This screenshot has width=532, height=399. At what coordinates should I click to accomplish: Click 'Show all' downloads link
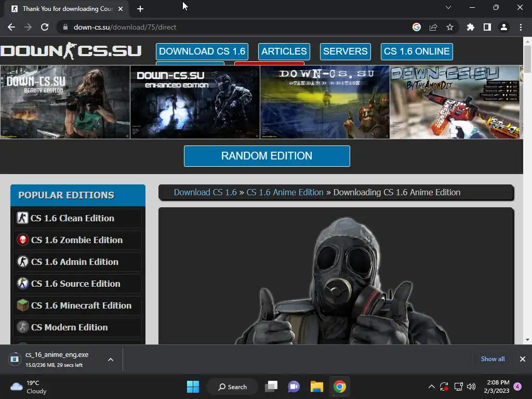tap(493, 359)
